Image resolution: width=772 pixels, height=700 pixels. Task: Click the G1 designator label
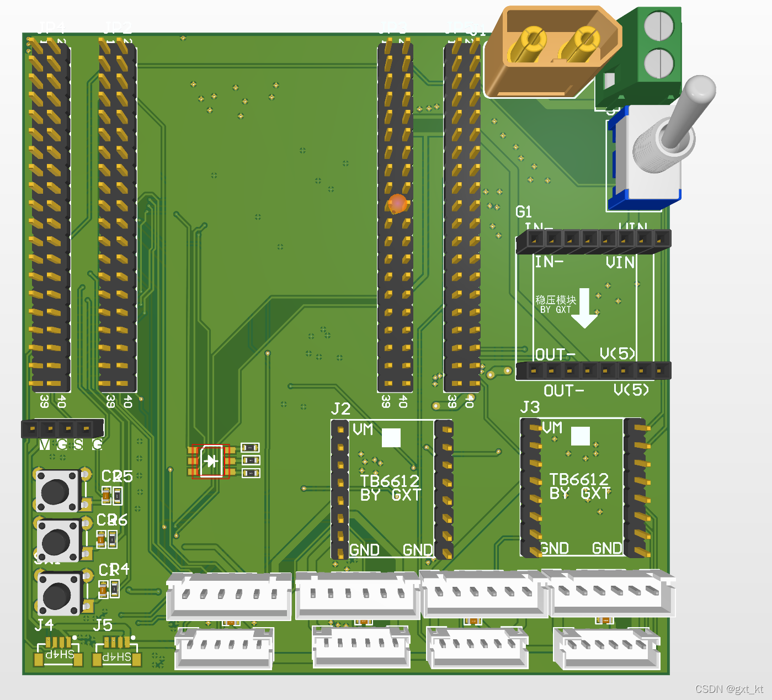(524, 212)
